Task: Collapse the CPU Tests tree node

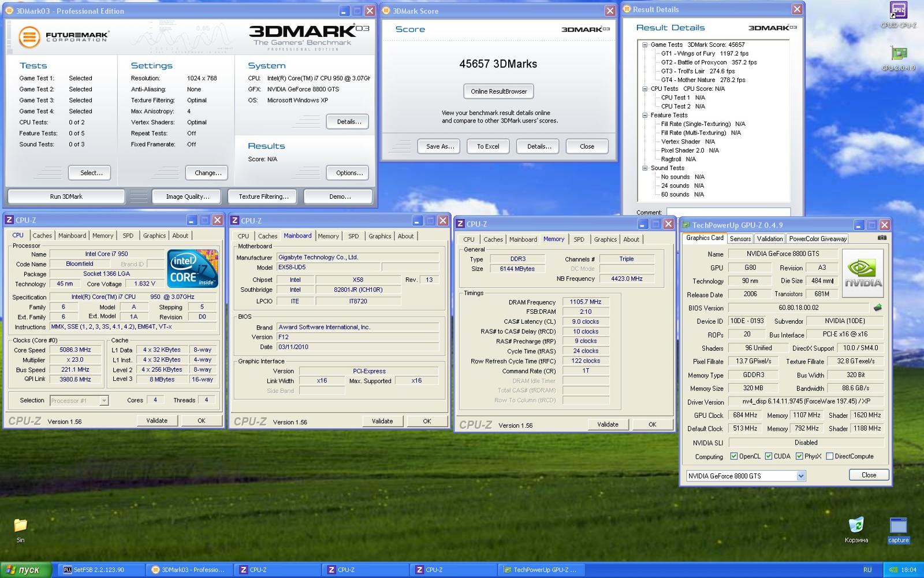Action: pos(645,88)
